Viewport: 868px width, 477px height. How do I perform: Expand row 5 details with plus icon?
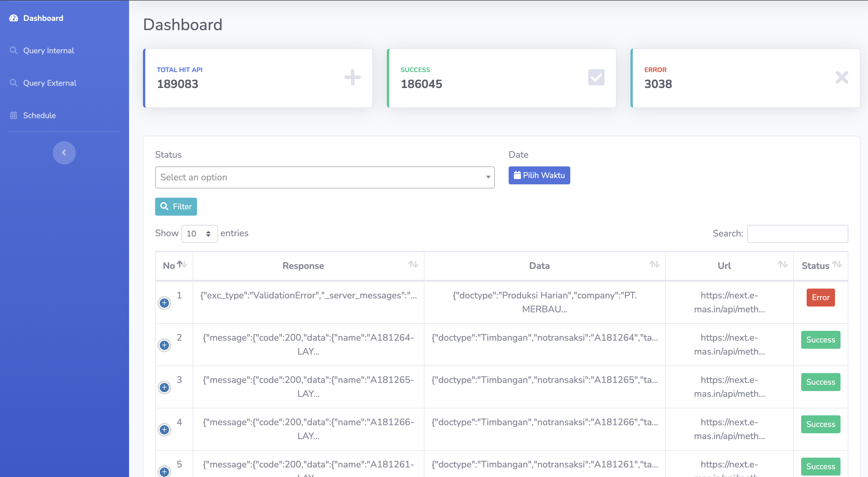tap(164, 472)
